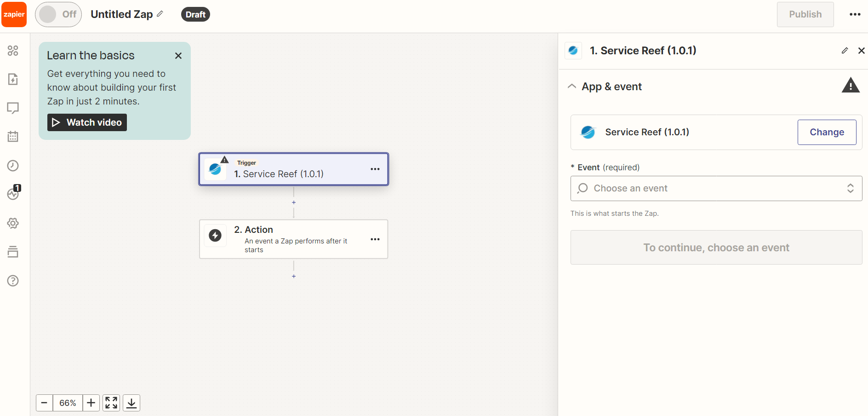Open the Notes comment sidebar icon

pos(13,108)
